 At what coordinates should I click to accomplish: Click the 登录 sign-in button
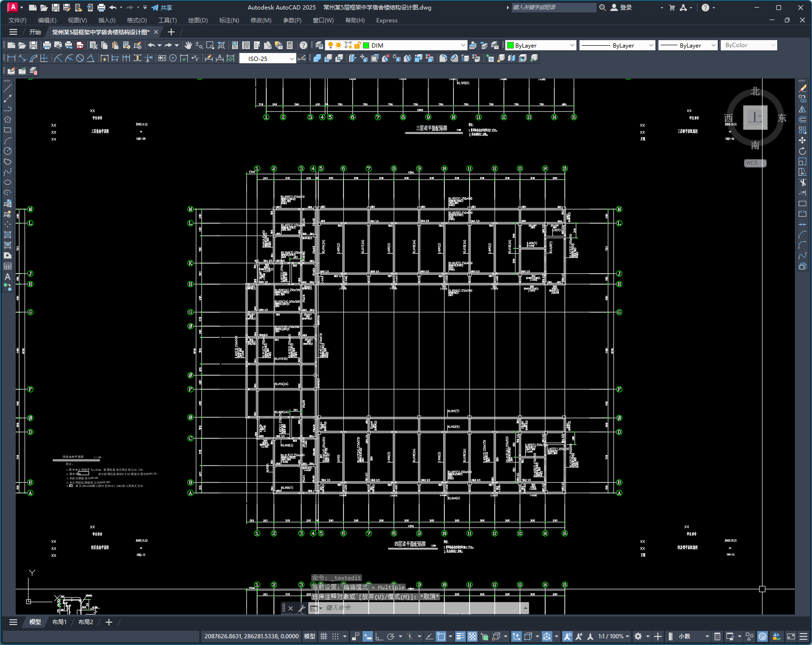(621, 8)
